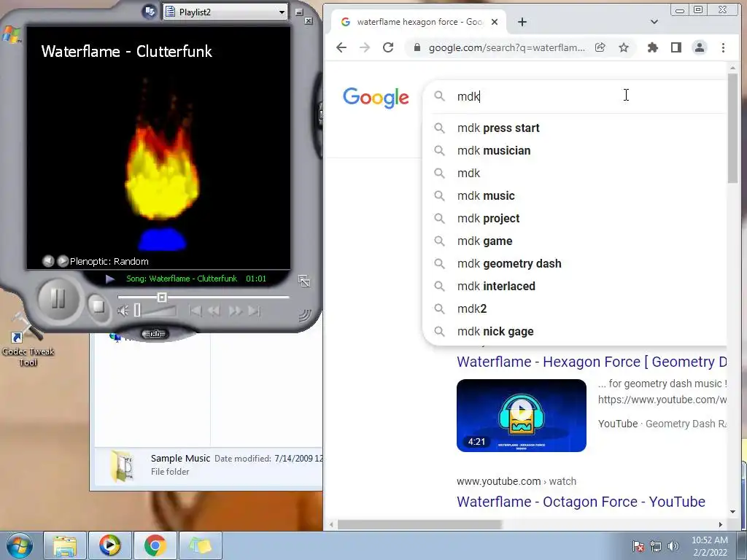Skip to next track in Media Player
The width and height of the screenshot is (747, 560).
point(255,311)
